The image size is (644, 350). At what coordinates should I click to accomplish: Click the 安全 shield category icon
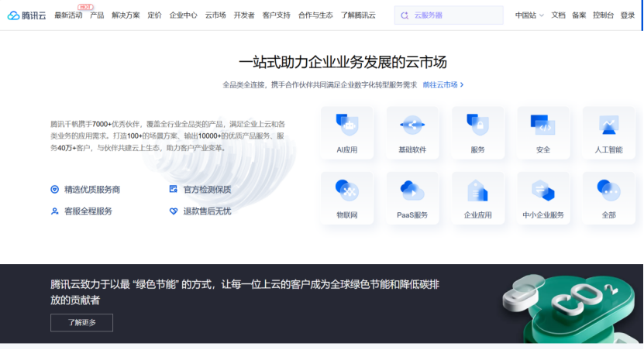(542, 125)
